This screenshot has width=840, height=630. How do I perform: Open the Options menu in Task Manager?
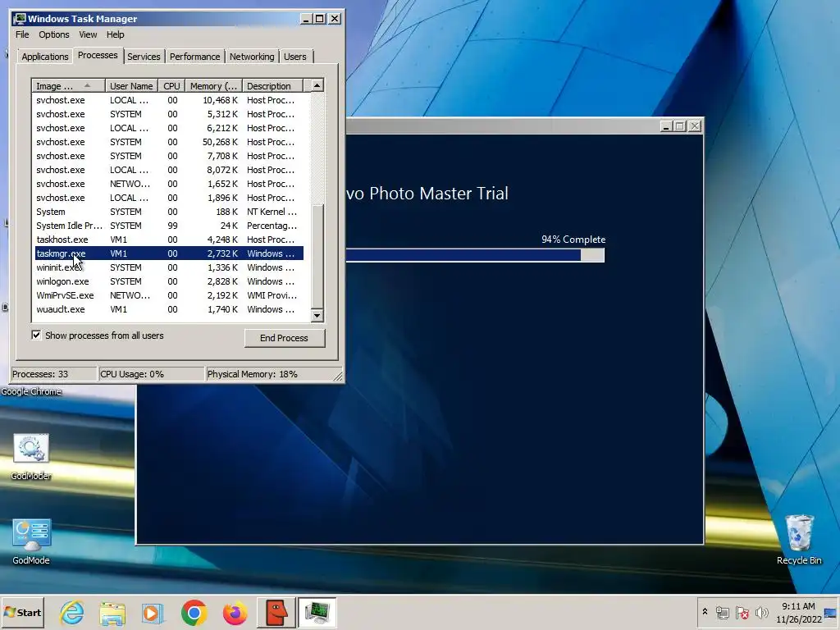click(x=53, y=34)
